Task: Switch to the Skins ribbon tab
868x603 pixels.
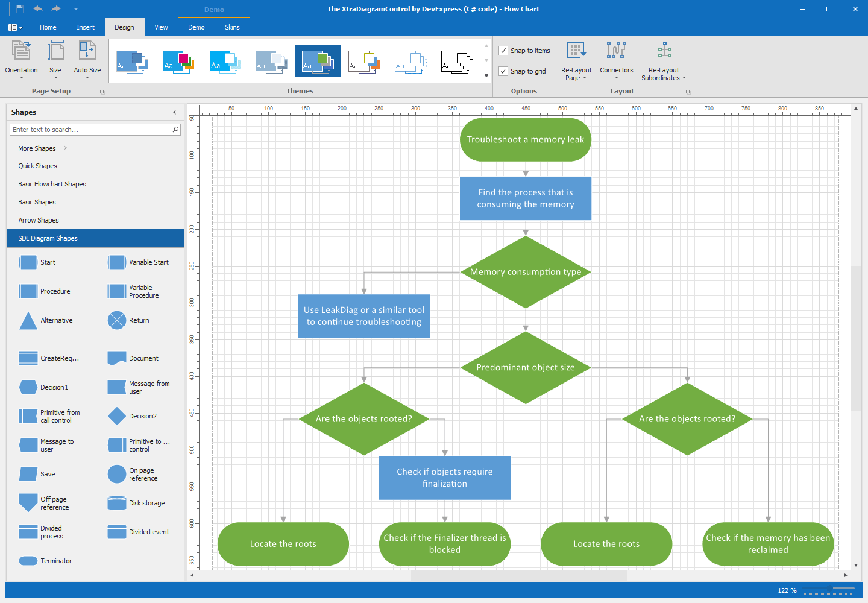Action: (x=232, y=27)
